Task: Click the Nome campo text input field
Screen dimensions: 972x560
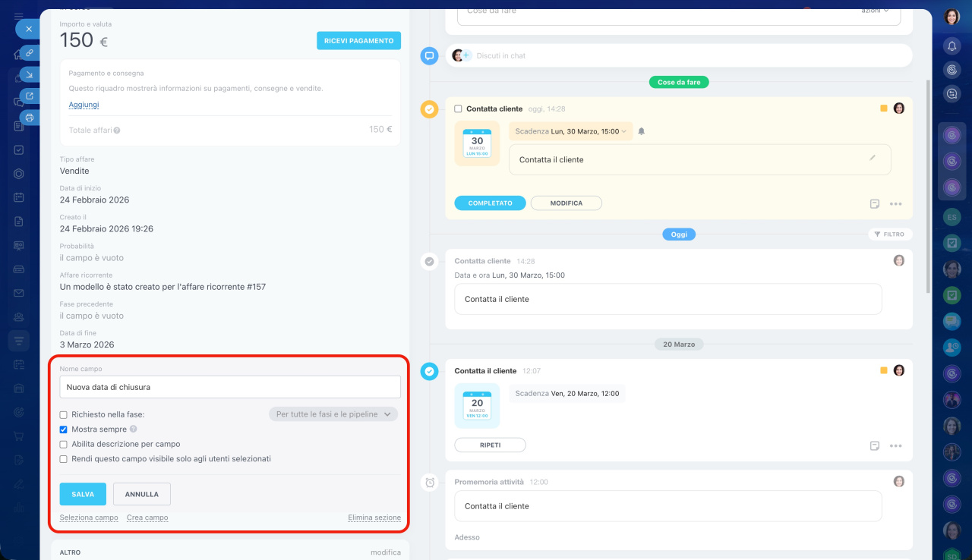Action: [229, 387]
